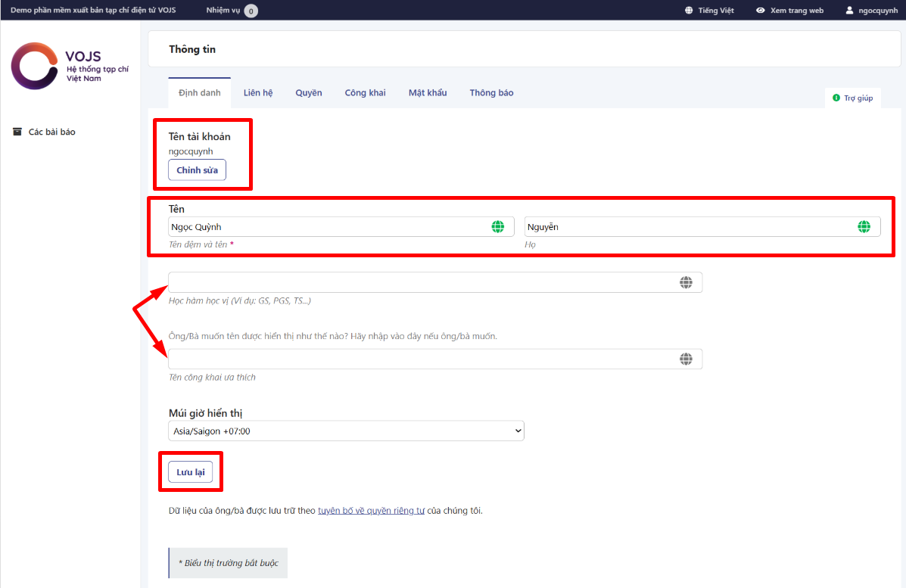This screenshot has height=588, width=906.
Task: Click Xem trang web in top bar
Action: 789,11
